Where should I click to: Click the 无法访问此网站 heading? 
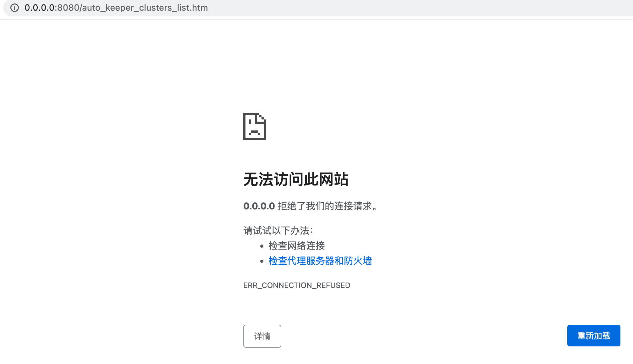pos(296,180)
